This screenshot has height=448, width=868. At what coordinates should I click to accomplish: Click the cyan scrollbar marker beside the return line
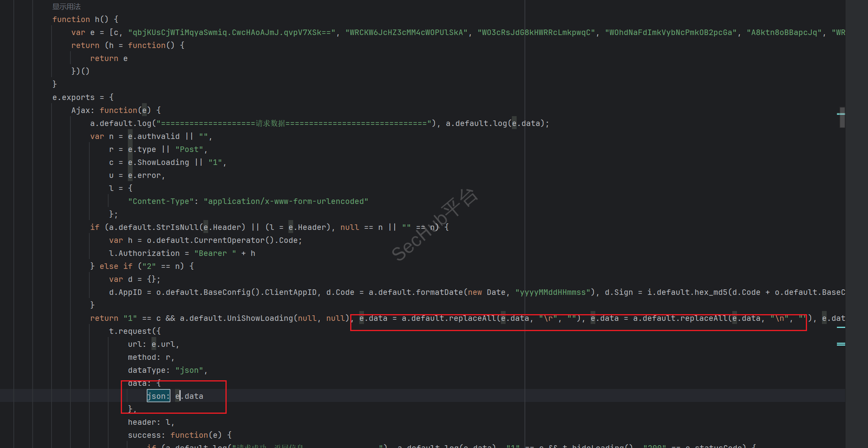click(841, 327)
